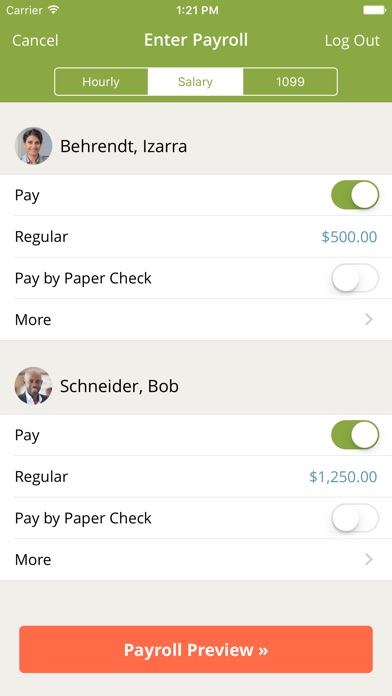Tap the Behrendt, Izarra employee name
Viewport: 392px width, 696px height.
(123, 146)
